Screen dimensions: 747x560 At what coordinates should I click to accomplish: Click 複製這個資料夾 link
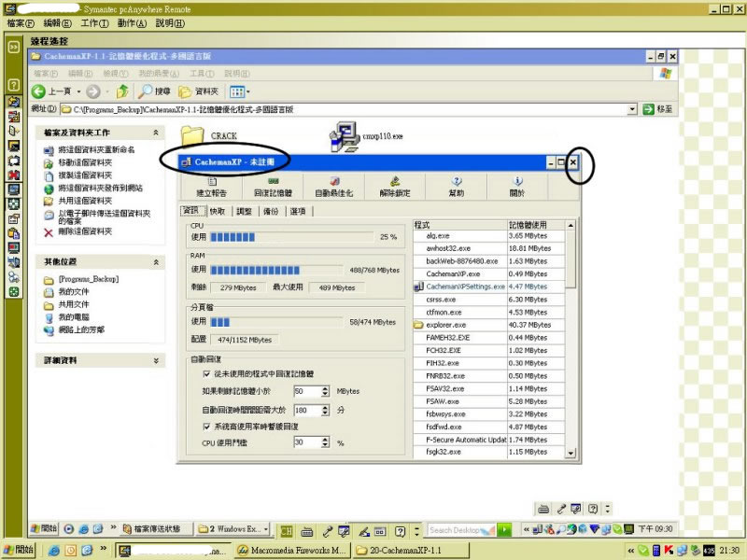click(x=85, y=175)
